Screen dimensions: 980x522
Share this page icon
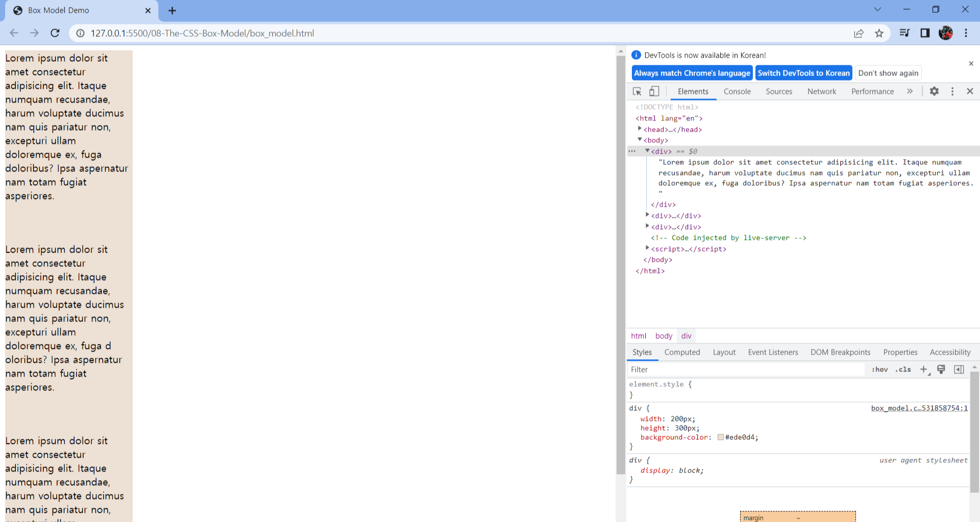[859, 33]
